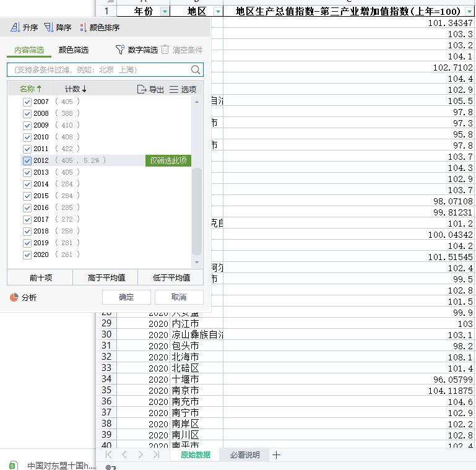Screen dimensions: 476x470
Task: Uncheck the 2011 year checkbox
Action: [27, 149]
